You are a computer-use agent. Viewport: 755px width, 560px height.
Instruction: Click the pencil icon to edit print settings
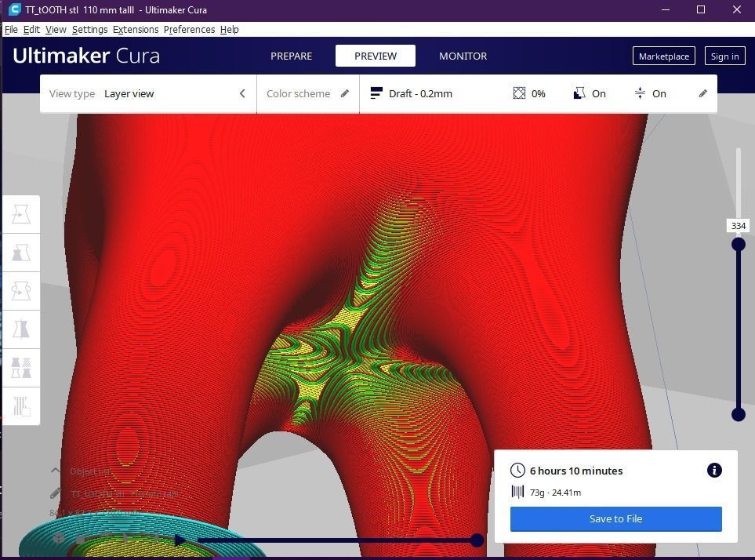pos(703,93)
